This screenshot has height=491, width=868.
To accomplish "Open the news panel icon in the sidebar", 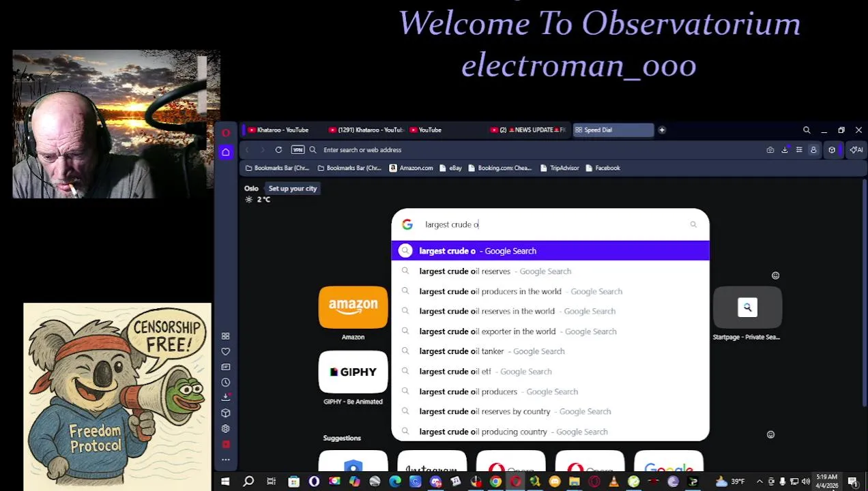I will point(226,367).
